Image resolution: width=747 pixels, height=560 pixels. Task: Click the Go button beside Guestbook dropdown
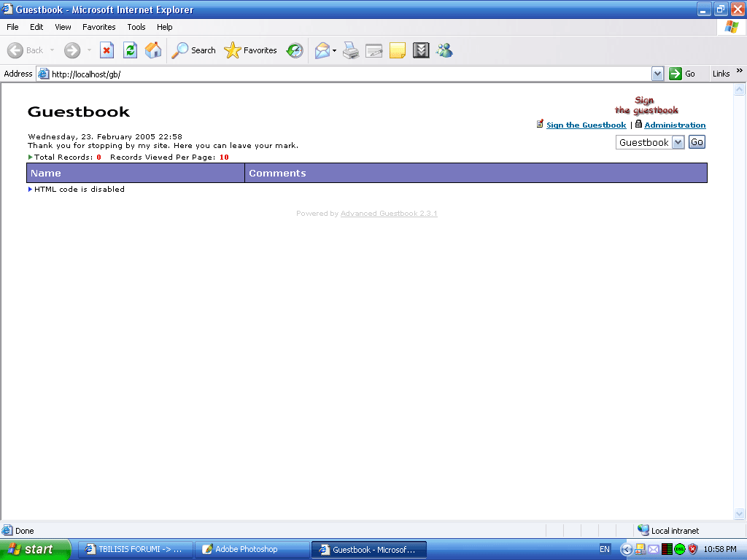click(x=697, y=142)
